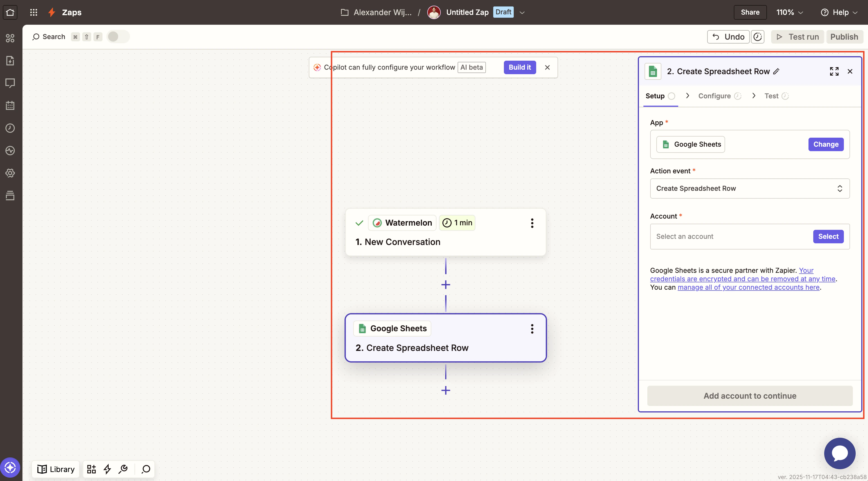Click Build it in Copilot banner
The width and height of the screenshot is (868, 481).
point(520,67)
